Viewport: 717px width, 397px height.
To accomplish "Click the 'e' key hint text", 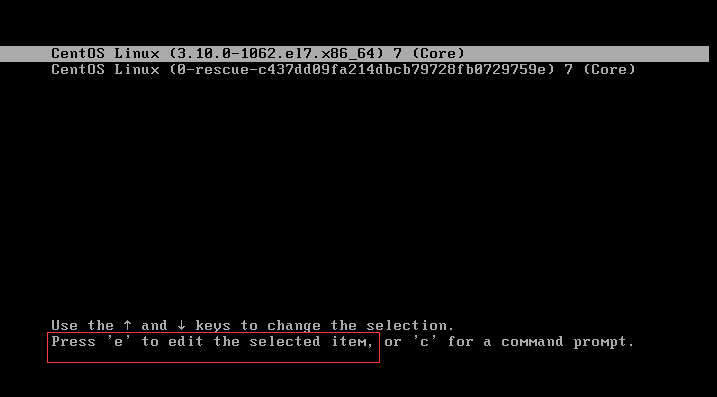I will (118, 342).
